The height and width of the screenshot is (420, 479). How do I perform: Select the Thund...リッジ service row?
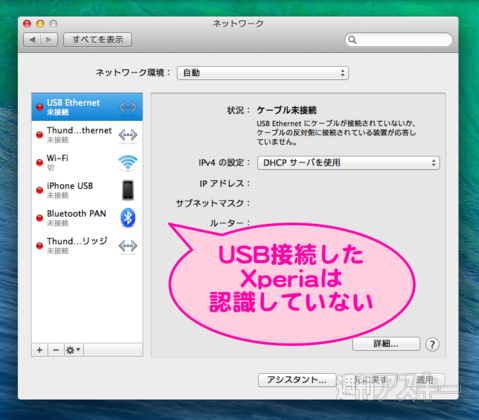click(87, 246)
